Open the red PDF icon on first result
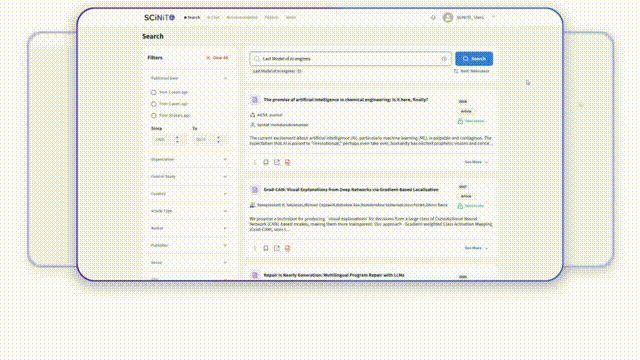The height and width of the screenshot is (360, 640). (287, 162)
